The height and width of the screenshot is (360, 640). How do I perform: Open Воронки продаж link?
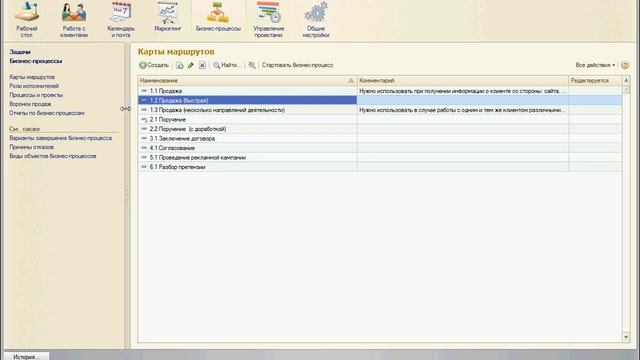30,104
